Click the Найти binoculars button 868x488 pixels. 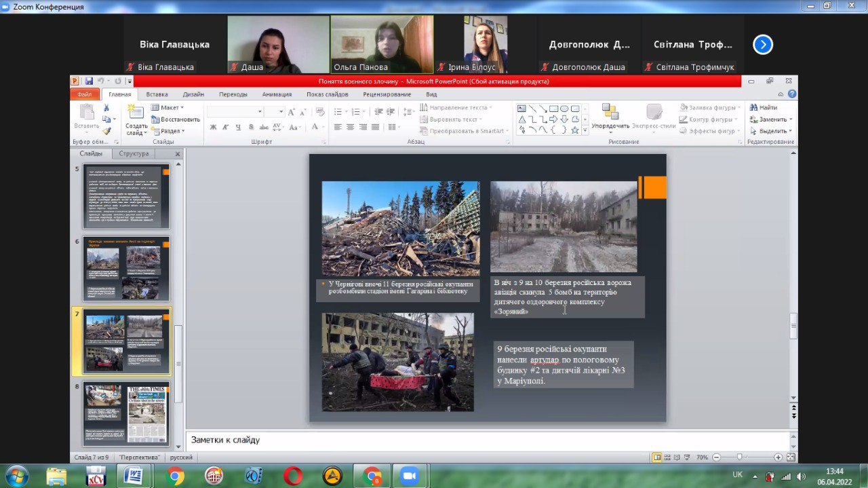(x=763, y=107)
